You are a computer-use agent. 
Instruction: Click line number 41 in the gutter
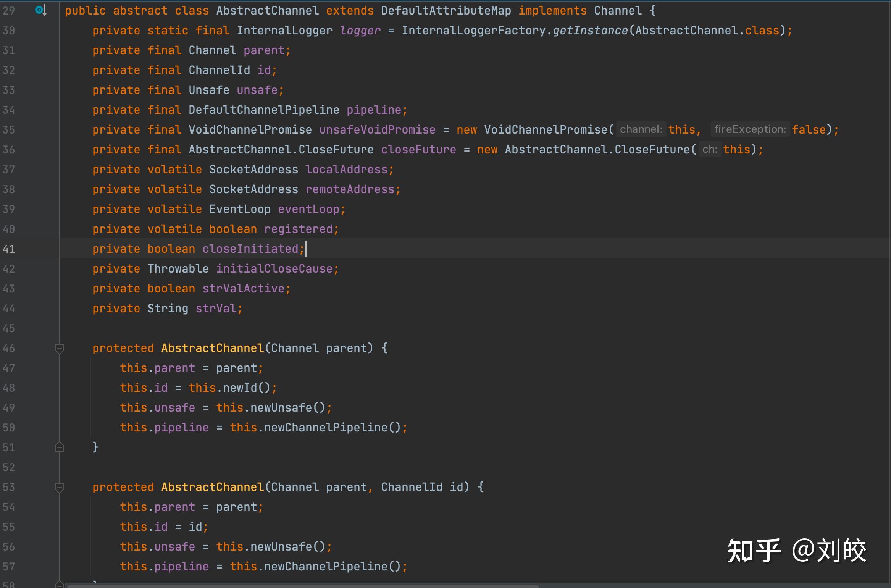[x=9, y=249]
